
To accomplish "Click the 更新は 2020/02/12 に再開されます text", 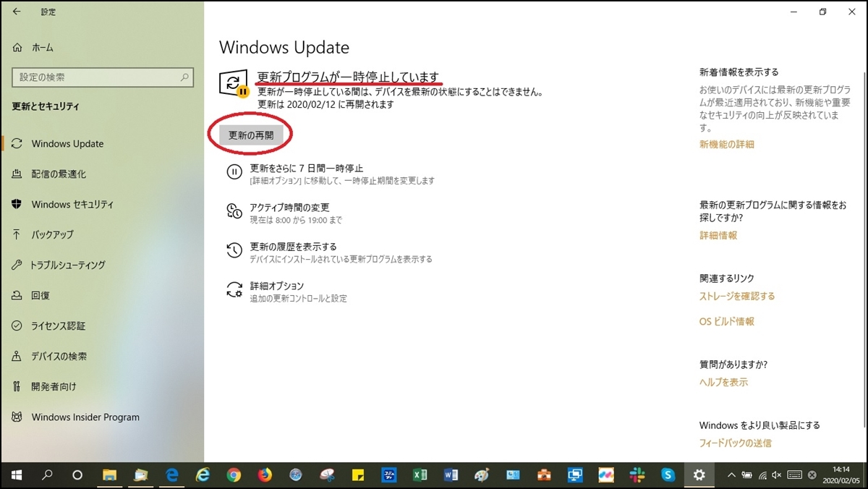I will click(325, 104).
